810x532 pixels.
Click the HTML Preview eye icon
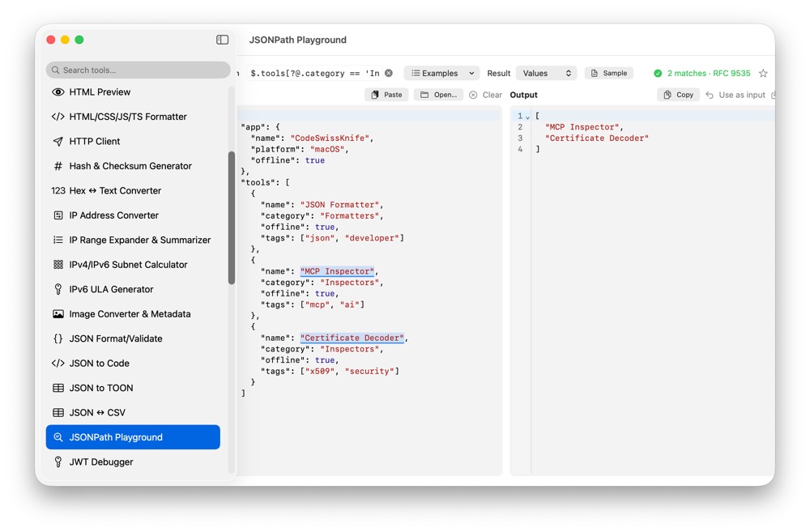(x=58, y=92)
